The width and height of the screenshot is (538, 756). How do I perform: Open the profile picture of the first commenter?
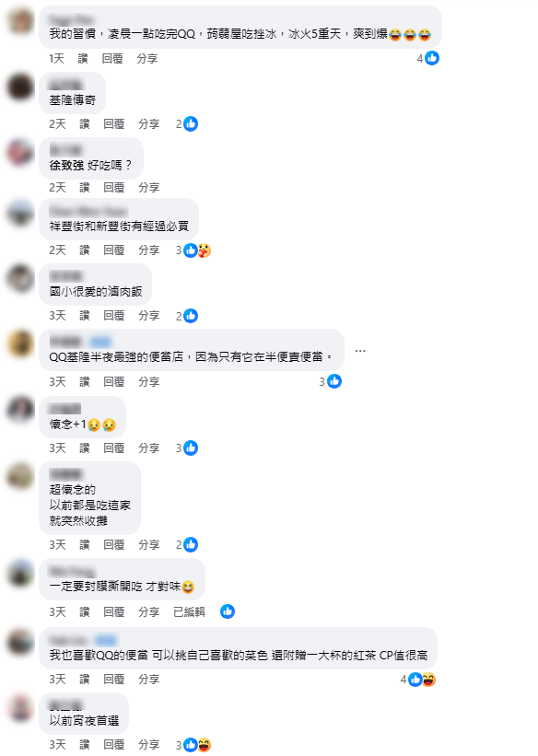(20, 21)
